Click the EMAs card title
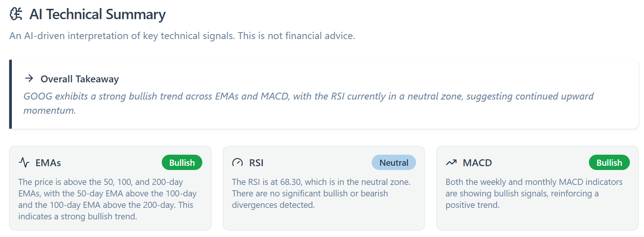644x237 pixels. pos(48,163)
